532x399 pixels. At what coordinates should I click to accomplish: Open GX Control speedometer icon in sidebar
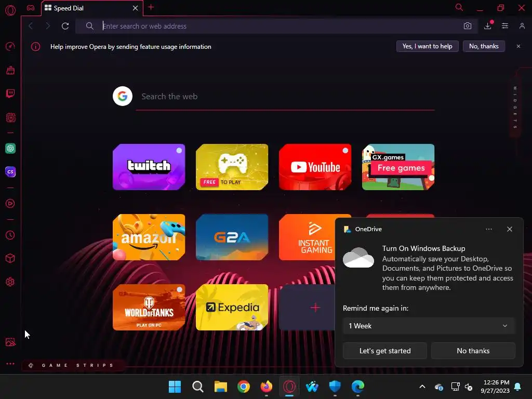point(10,46)
